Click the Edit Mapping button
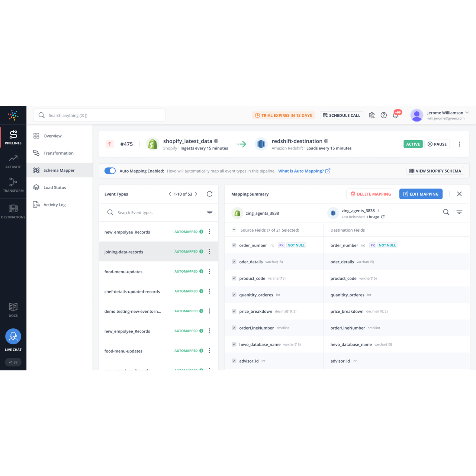The image size is (476, 476). pos(421,194)
